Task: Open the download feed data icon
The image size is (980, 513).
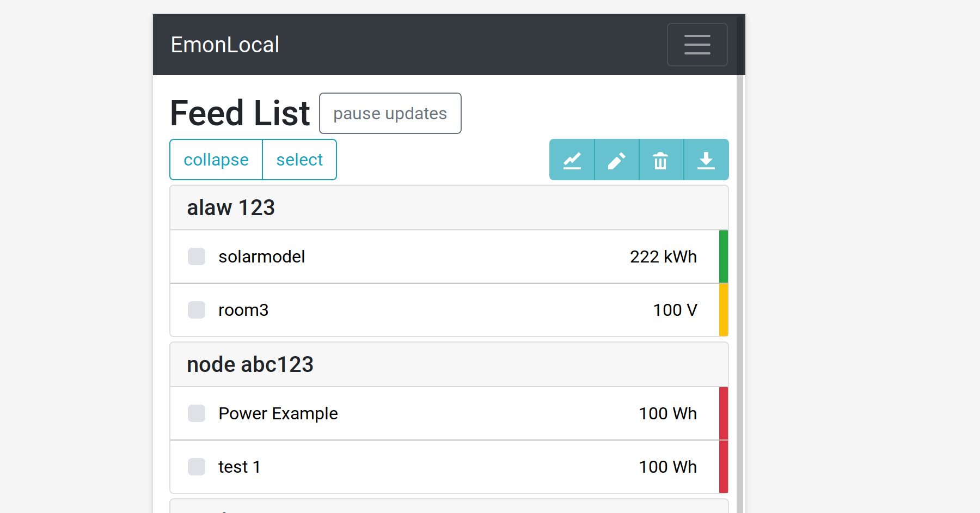Action: (706, 160)
